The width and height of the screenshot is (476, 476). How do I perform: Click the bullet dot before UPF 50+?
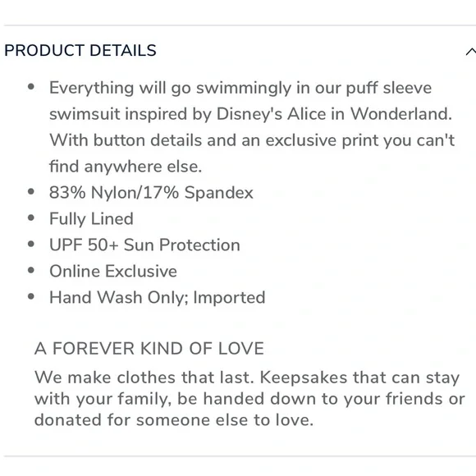(x=31, y=244)
